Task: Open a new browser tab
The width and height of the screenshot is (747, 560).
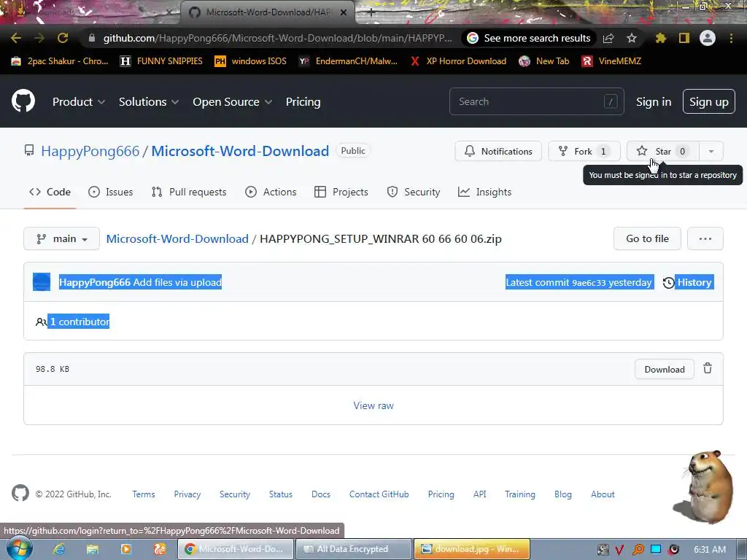Action: pyautogui.click(x=371, y=12)
